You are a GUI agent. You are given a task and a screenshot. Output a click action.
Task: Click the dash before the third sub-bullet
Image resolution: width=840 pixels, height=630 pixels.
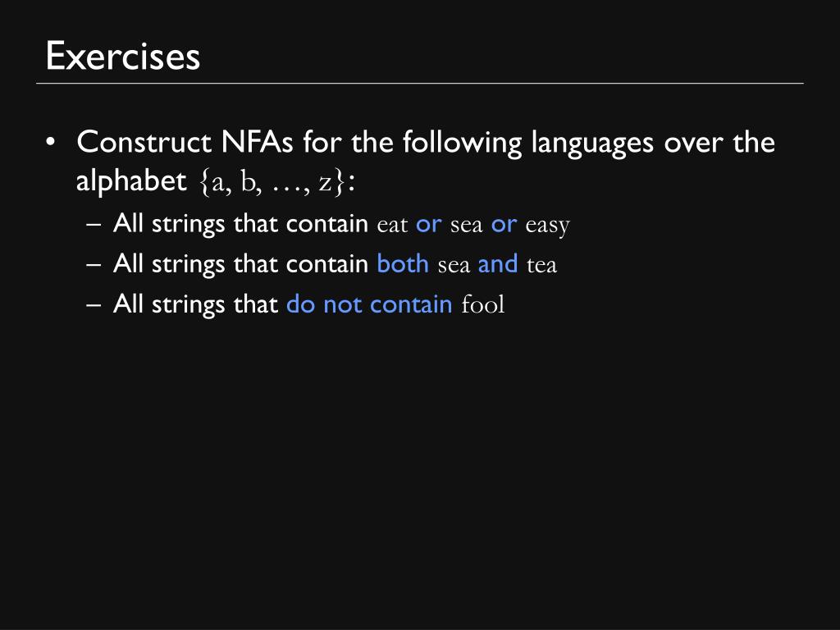pos(94,304)
